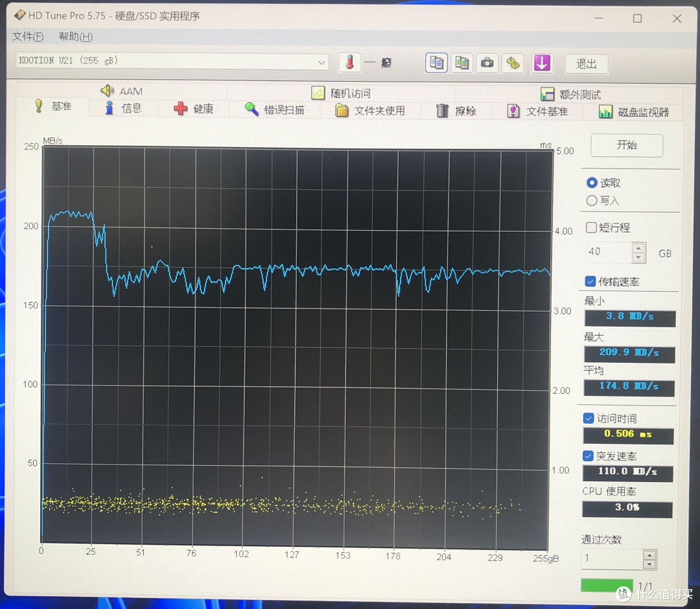Screen dimensions: 700x609
Task: Toggle the 访问时间 checkbox
Action: 589,418
